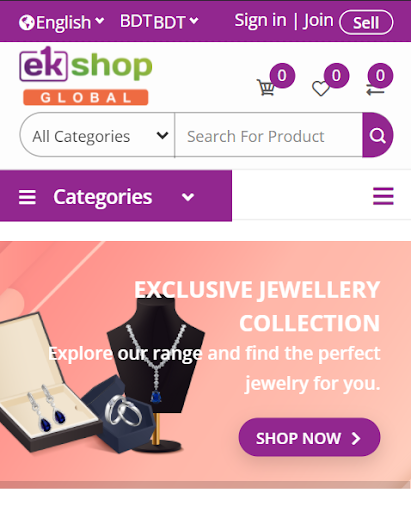Open the Categories menu bar

coord(116,196)
